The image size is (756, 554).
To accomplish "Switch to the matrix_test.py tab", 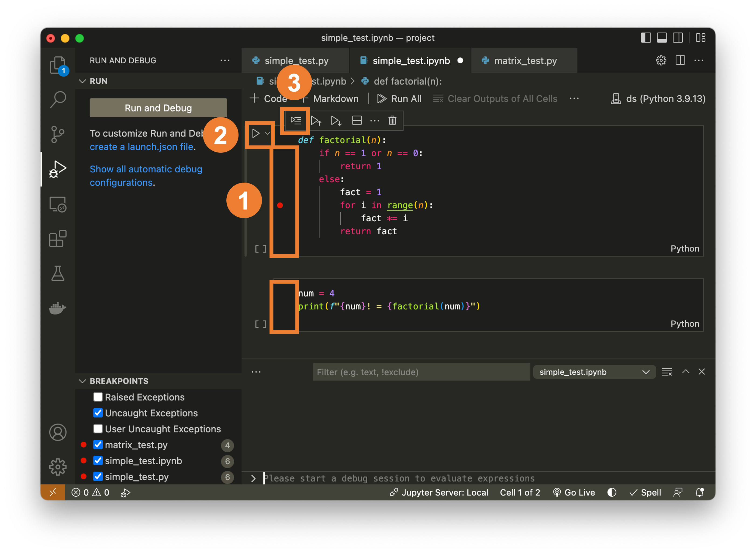I will tap(524, 60).
